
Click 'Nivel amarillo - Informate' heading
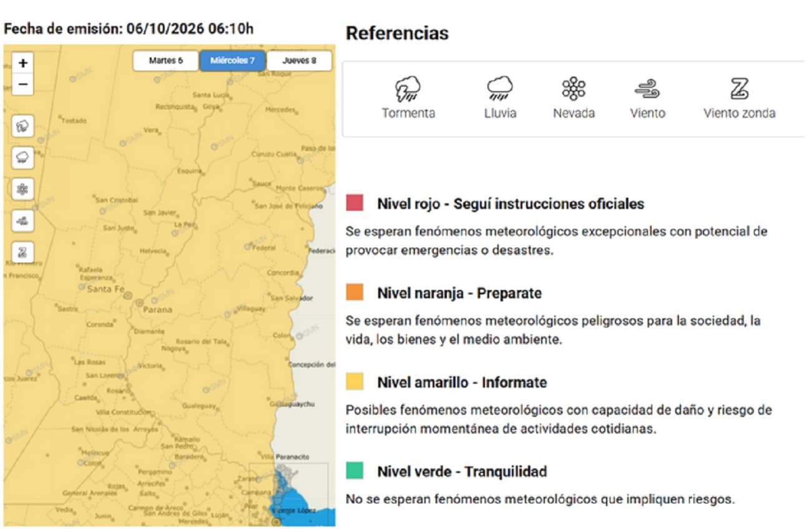point(462,382)
